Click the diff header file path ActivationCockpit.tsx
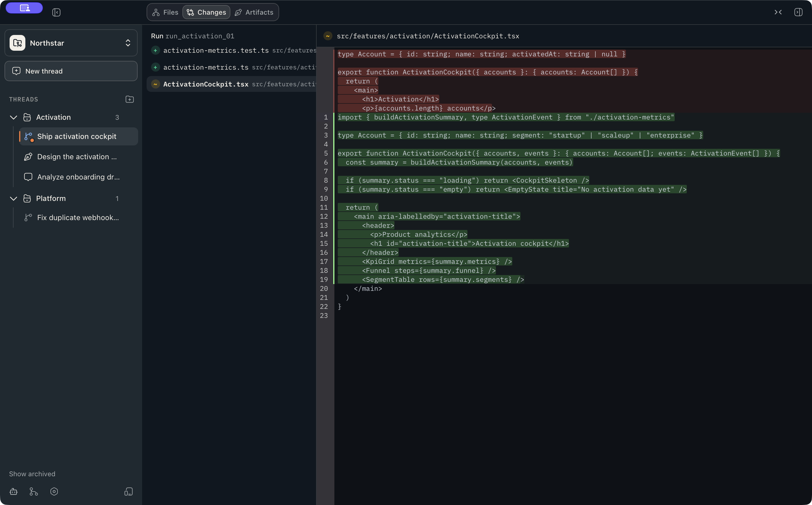This screenshot has width=812, height=505. pyautogui.click(x=428, y=36)
